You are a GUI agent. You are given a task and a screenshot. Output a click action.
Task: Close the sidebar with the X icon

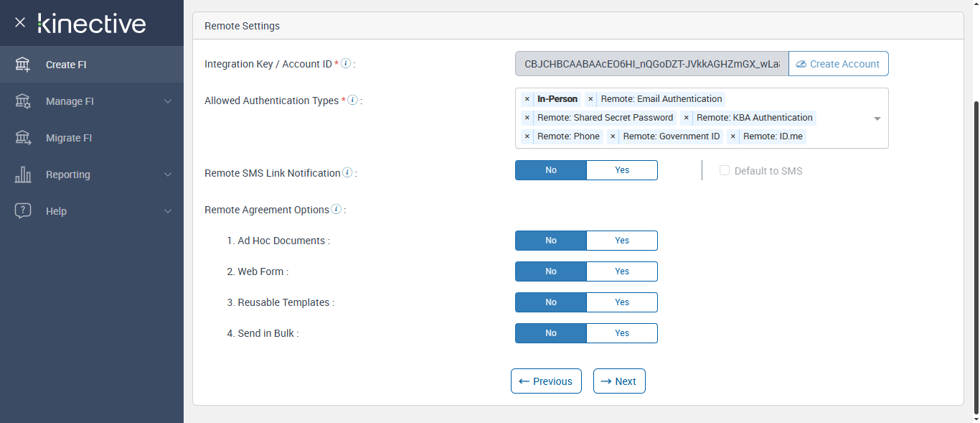pos(20,22)
